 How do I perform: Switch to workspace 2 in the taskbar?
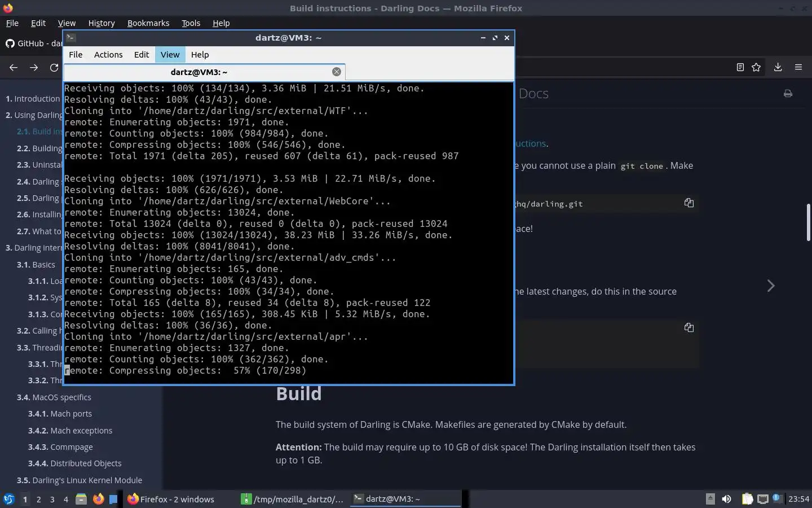(x=38, y=499)
